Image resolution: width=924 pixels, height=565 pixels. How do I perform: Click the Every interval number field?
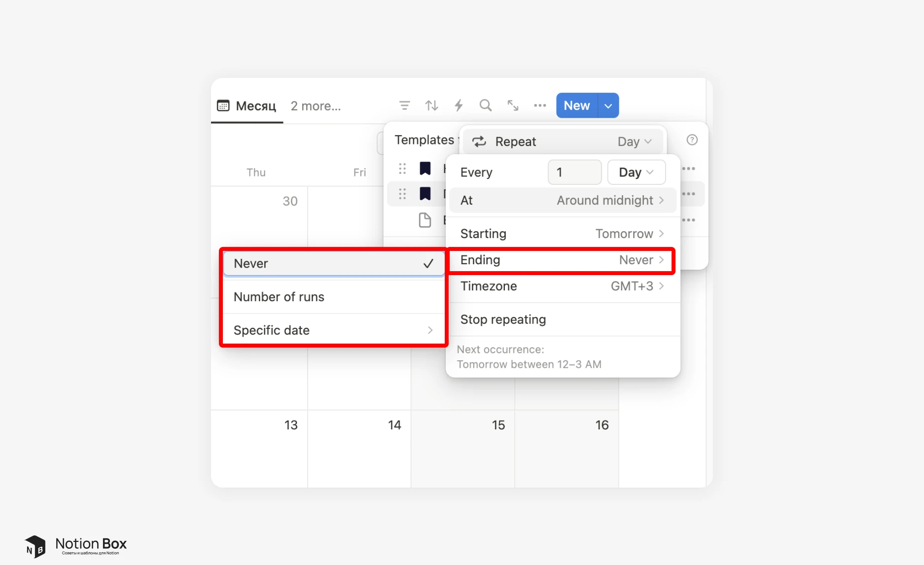[x=574, y=173]
